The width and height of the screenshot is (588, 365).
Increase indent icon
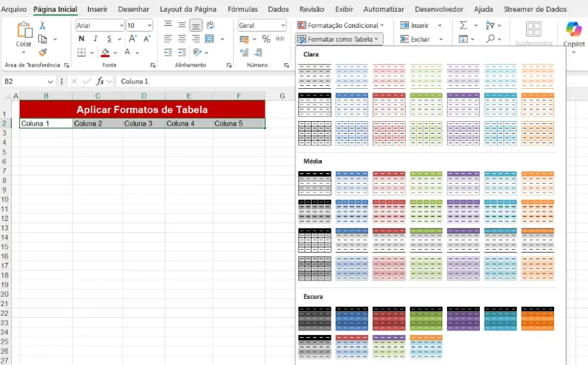click(x=182, y=52)
